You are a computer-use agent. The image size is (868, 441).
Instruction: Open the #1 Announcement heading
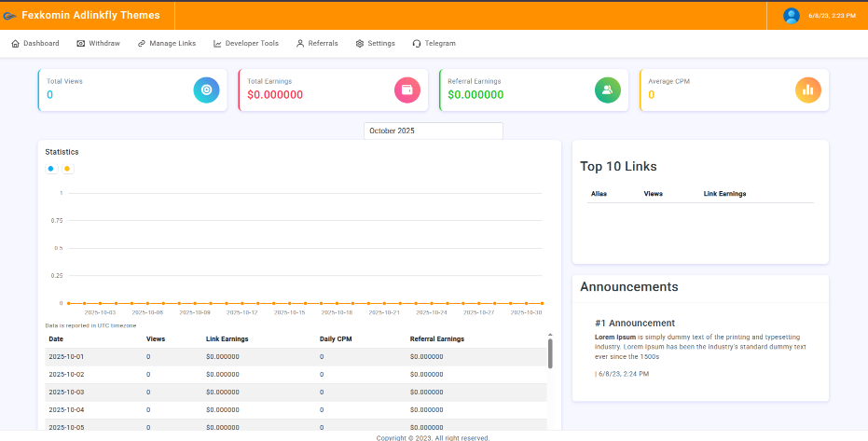pyautogui.click(x=634, y=323)
